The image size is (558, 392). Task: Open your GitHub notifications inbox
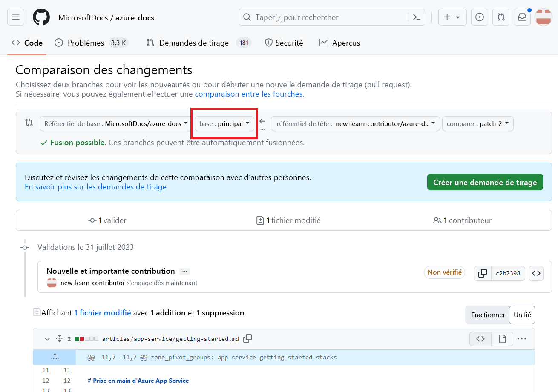(x=522, y=17)
